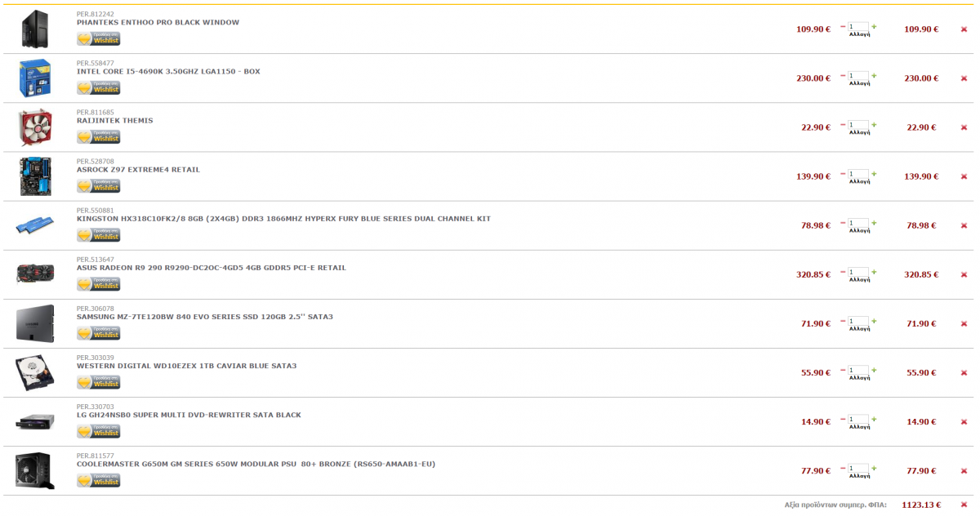Open KINGSTON HX318C10FK2/8 HyperX Fury product link
Image resolution: width=980 pixels, height=516 pixels.
tap(283, 219)
